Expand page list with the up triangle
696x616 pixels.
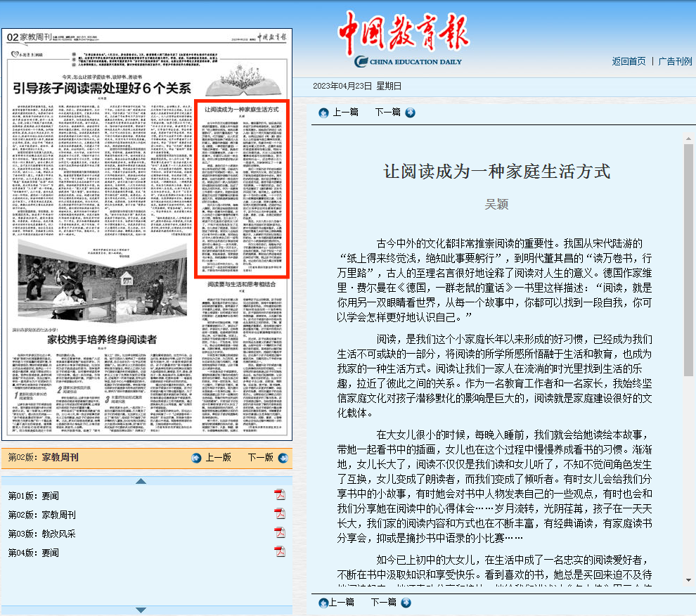(x=141, y=481)
